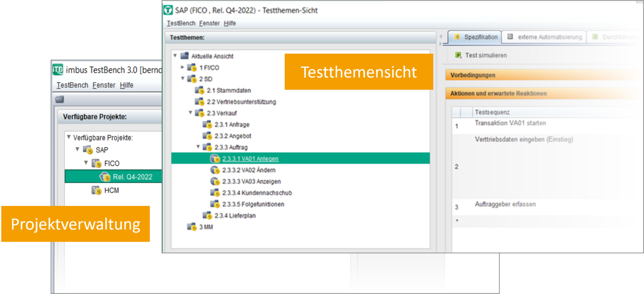
Task: Click the externe Automatisierung tab icon
Action: (510, 37)
